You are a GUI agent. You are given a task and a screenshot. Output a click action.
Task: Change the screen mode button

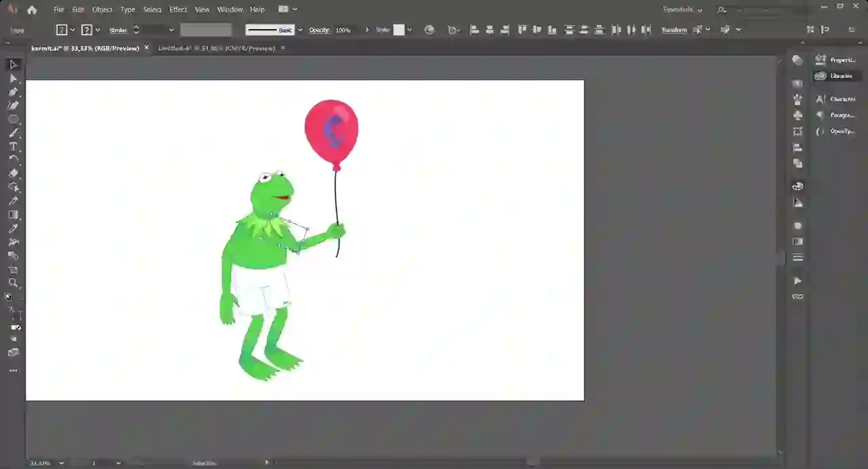pyautogui.click(x=13, y=353)
